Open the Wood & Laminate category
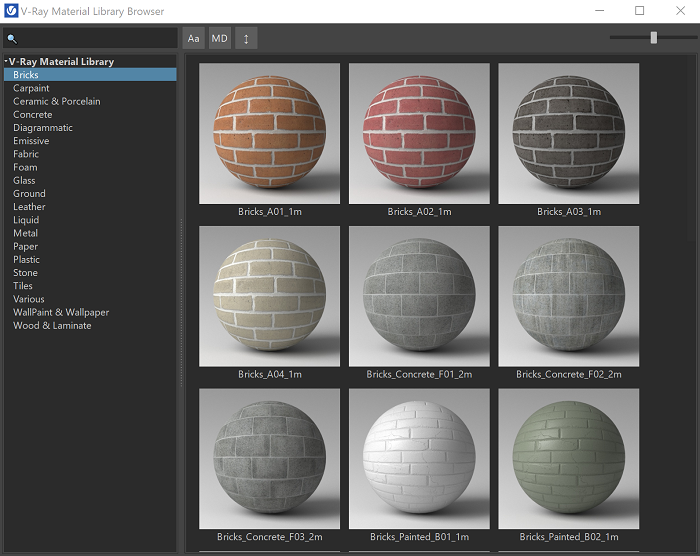Viewport: 700px width, 556px height. [x=52, y=325]
